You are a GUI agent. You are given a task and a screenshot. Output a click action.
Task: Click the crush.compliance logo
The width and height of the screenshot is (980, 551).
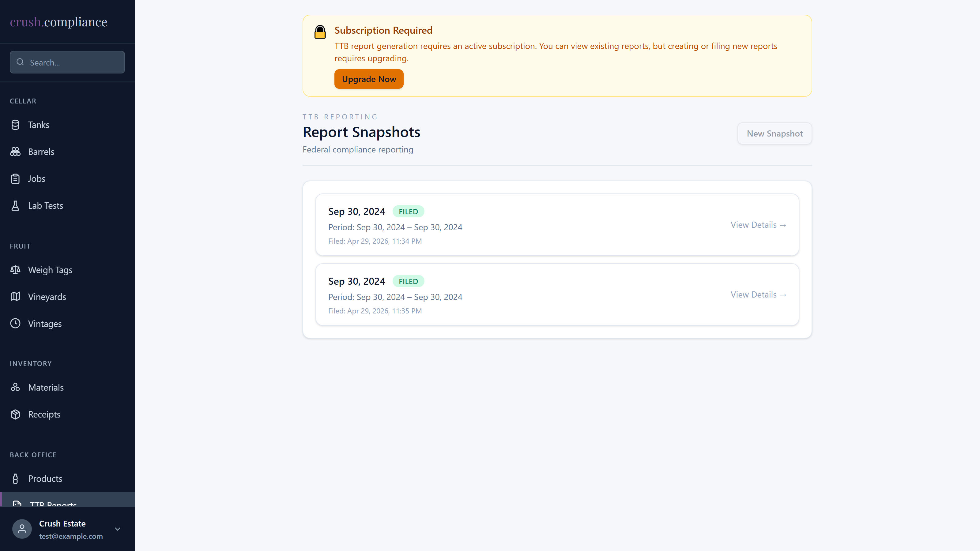click(58, 22)
